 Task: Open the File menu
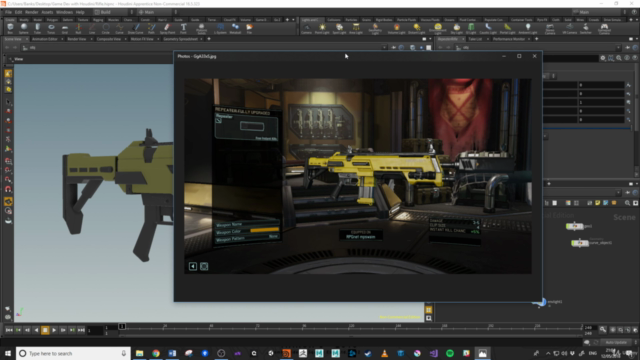pos(8,12)
